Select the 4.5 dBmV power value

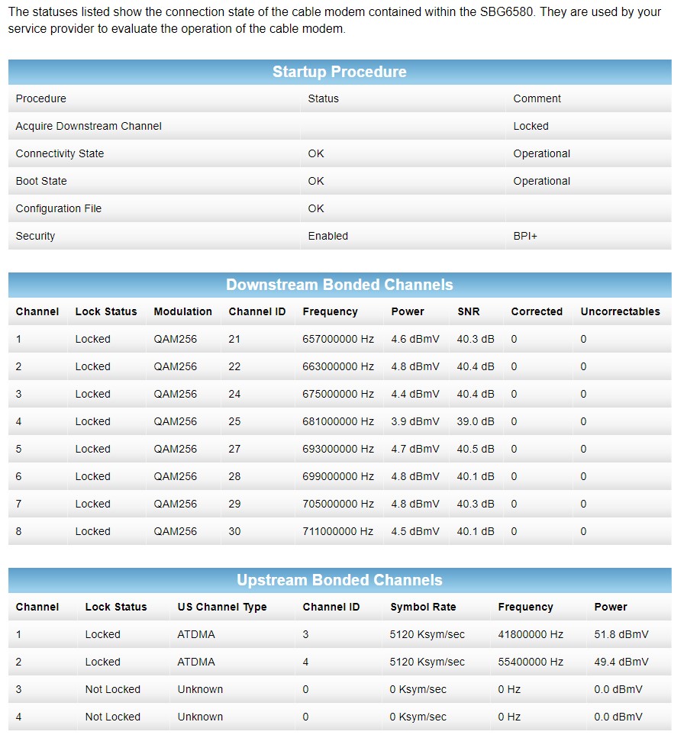click(415, 532)
